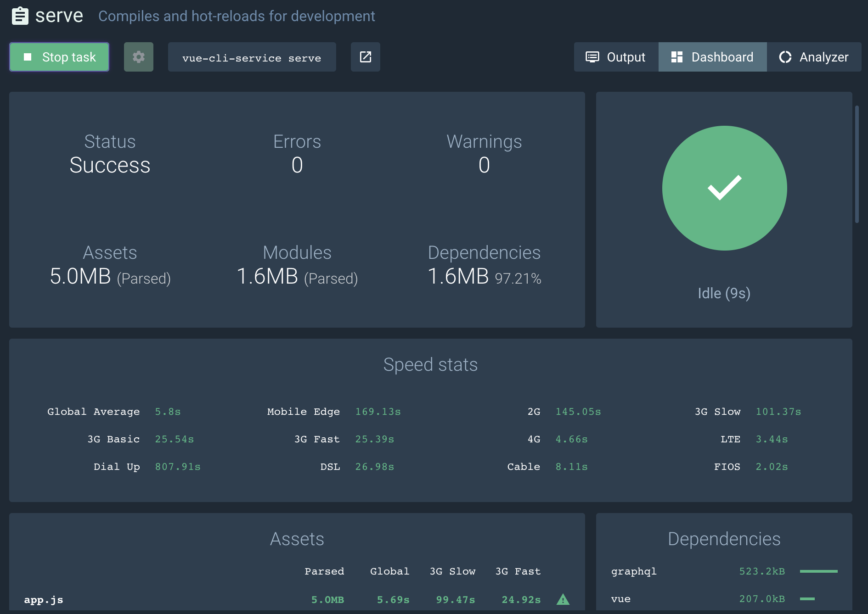Image resolution: width=868 pixels, height=614 pixels.
Task: Select the app.js asset row
Action: pyautogui.click(x=297, y=599)
